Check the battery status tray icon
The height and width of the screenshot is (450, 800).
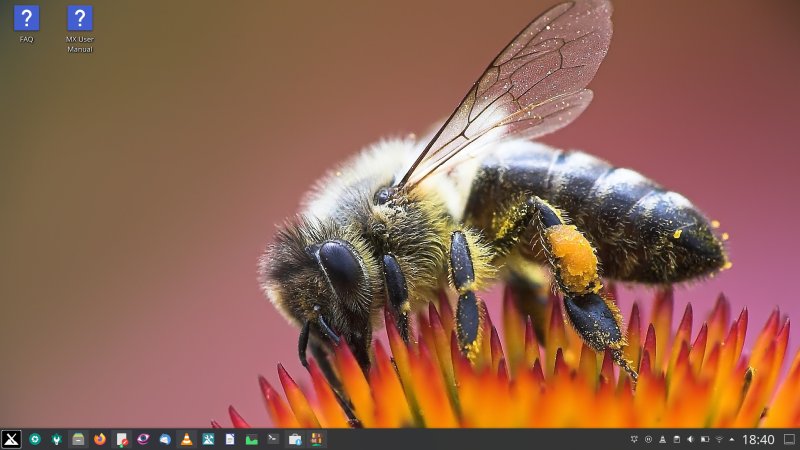click(705, 439)
